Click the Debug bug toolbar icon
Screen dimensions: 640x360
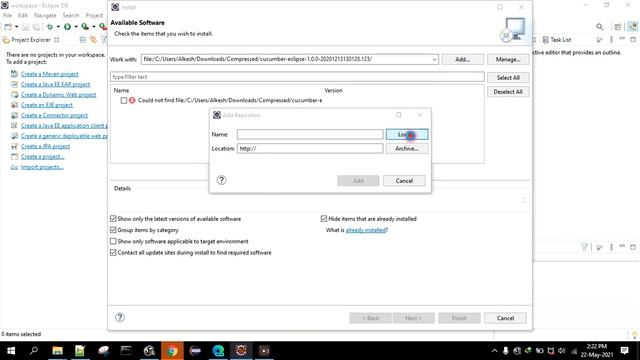[50, 27]
